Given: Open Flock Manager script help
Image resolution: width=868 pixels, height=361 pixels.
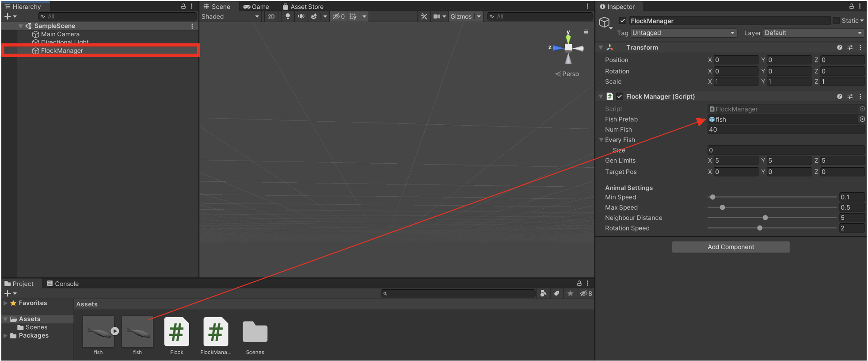Looking at the screenshot, I should [839, 96].
